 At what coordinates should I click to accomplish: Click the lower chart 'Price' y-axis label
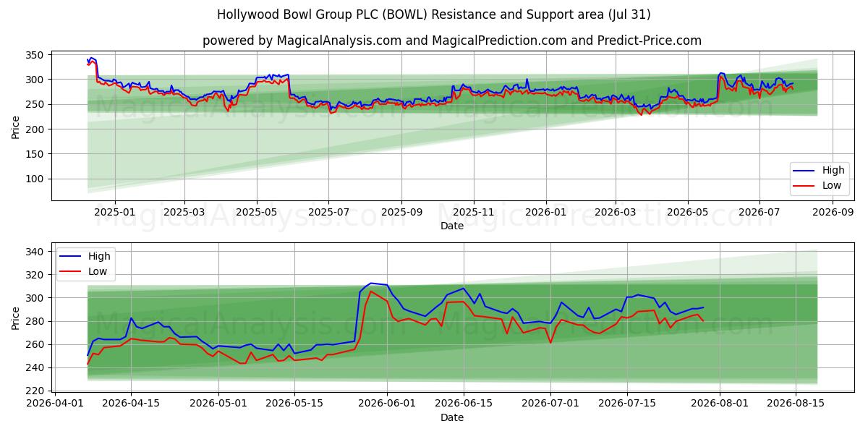16,317
